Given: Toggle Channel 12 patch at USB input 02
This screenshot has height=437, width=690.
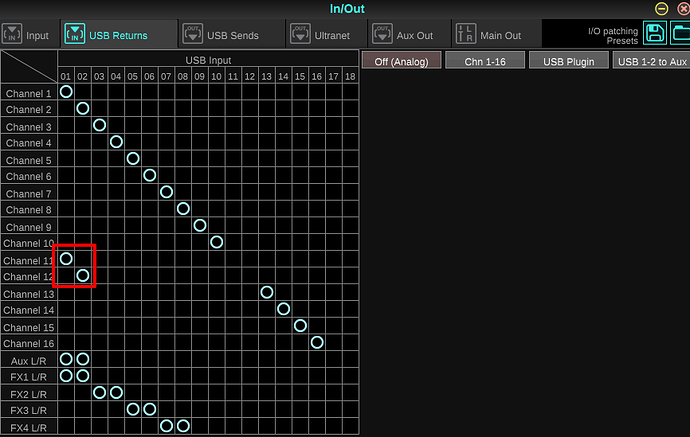Looking at the screenshot, I should pyautogui.click(x=83, y=275).
